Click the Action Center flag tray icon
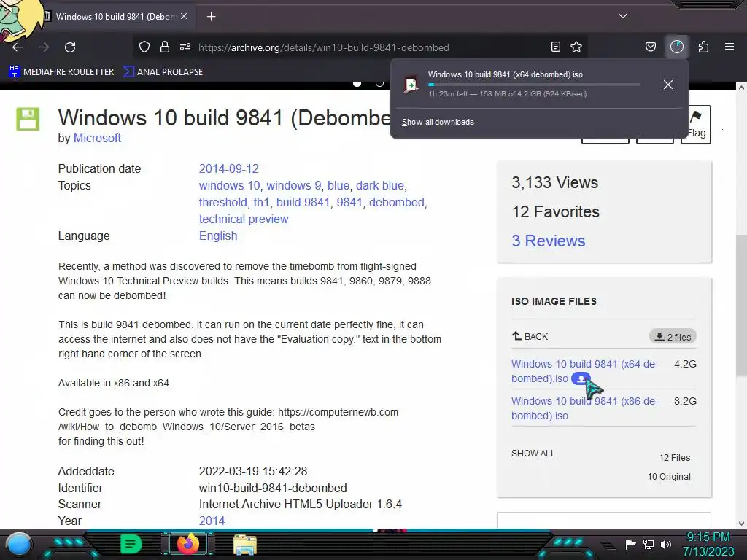Screen dimensions: 747x560 [x=630, y=544]
